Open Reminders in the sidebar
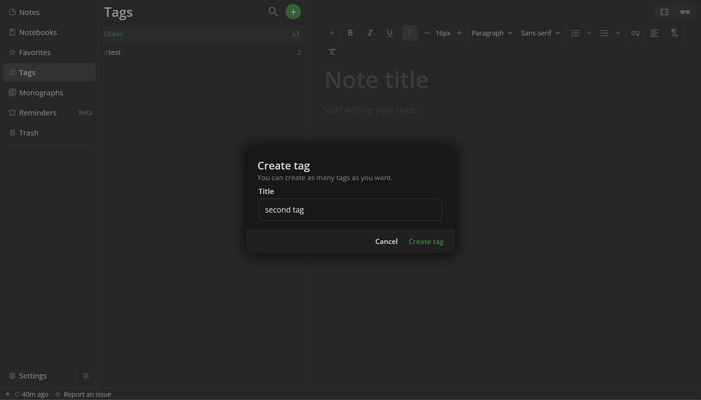The width and height of the screenshot is (701, 400). 49,113
